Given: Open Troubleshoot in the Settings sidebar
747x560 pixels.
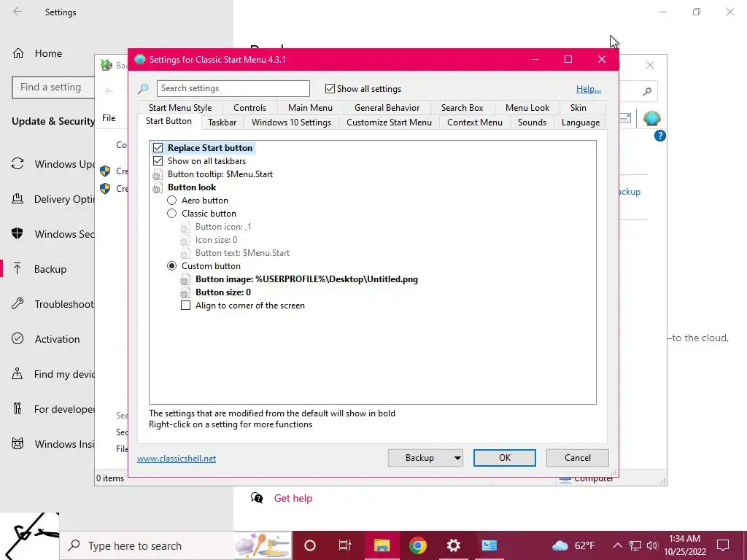Looking at the screenshot, I should tap(53, 304).
